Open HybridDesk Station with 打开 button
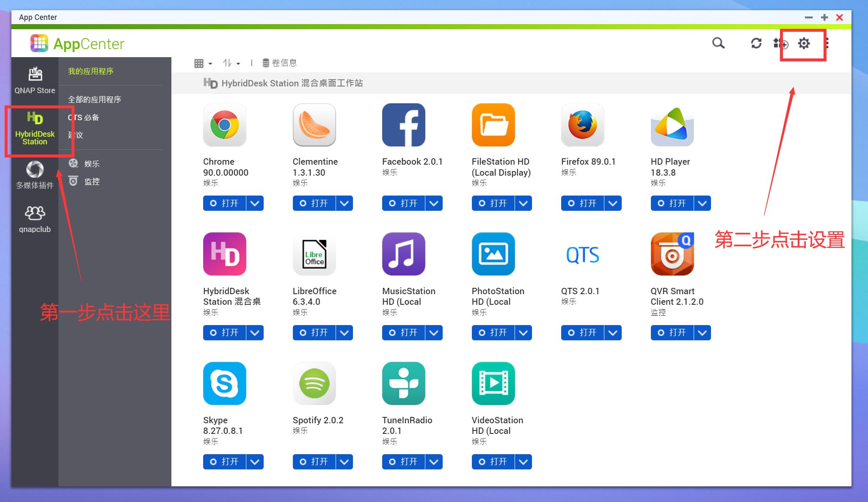 [x=225, y=333]
